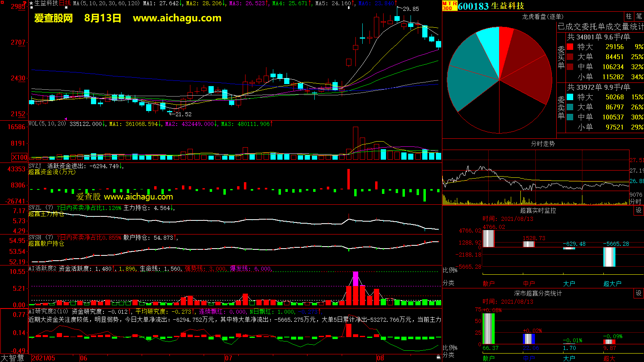The height and width of the screenshot is (362, 644).
Task: Click the MA(5,10,20,30,60,120) indicator parameters
Action: 106,3
